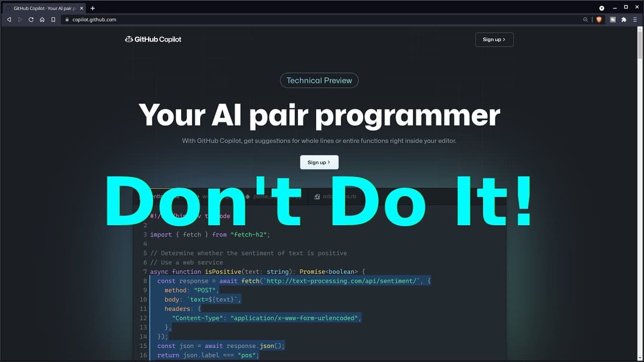Image resolution: width=644 pixels, height=362 pixels.
Task: Click the "Content-Type" header line
Action: [267, 318]
